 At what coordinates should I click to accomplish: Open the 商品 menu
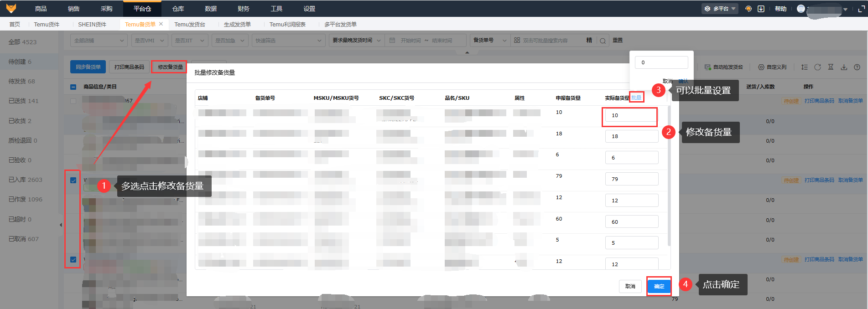[x=41, y=9]
